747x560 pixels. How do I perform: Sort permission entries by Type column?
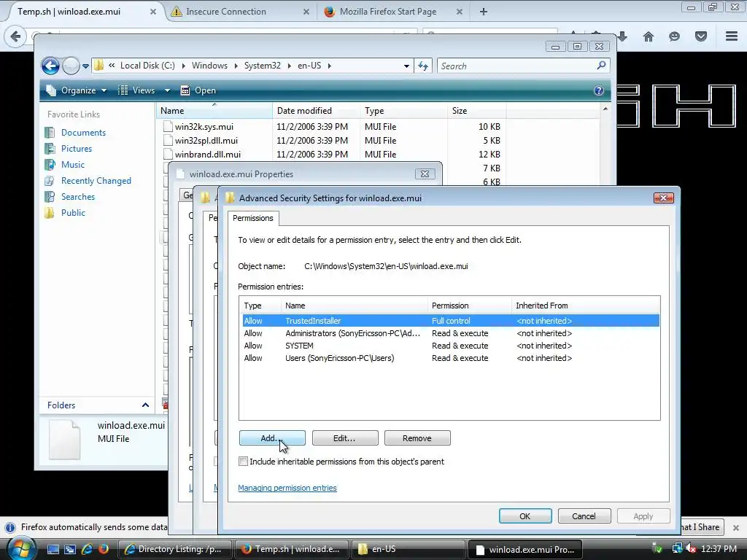[260, 306]
